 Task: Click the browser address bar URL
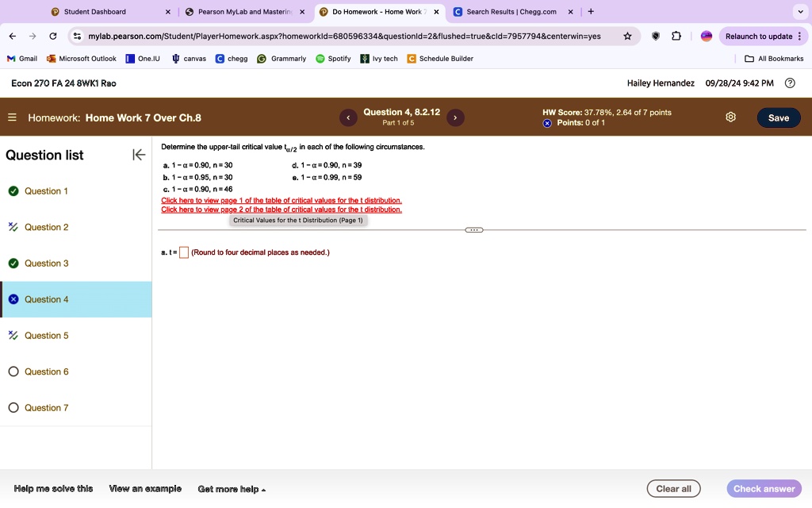tap(344, 37)
